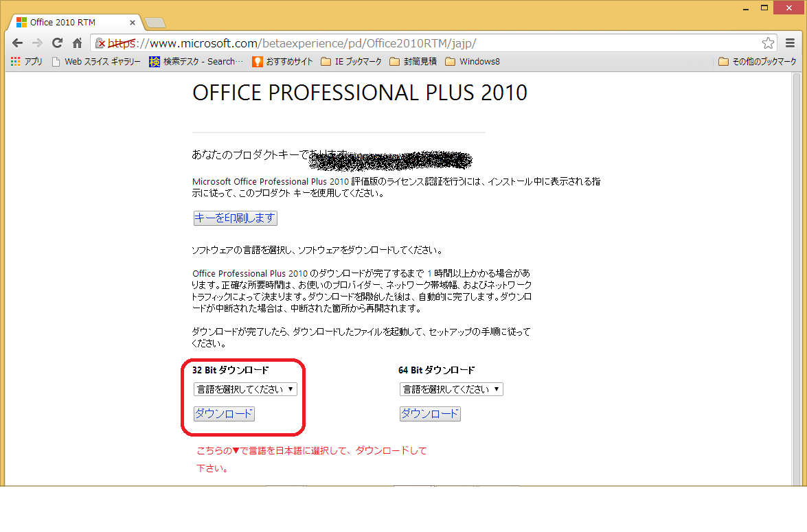Expand the 32 Bit language dropdown
807x532 pixels.
pyautogui.click(x=245, y=389)
